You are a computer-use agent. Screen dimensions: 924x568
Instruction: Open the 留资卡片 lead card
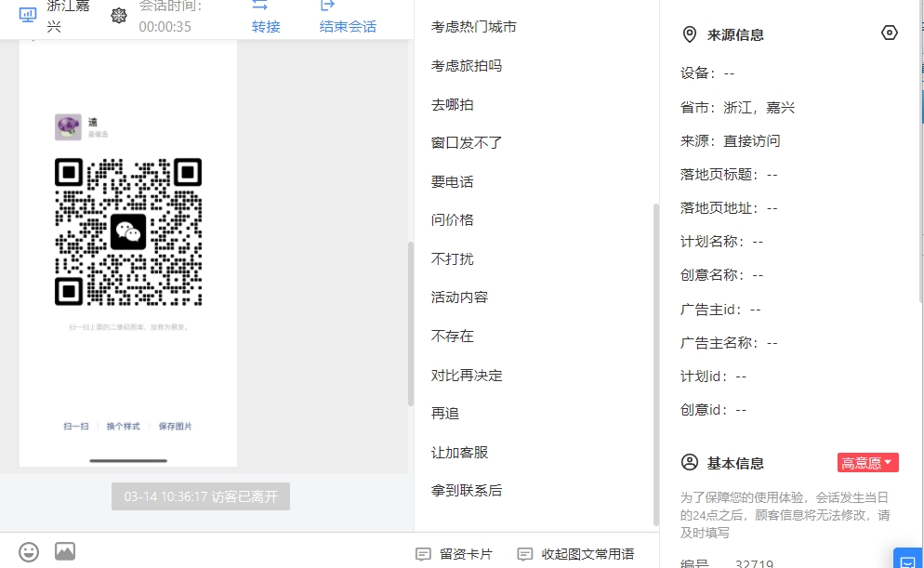(x=454, y=554)
